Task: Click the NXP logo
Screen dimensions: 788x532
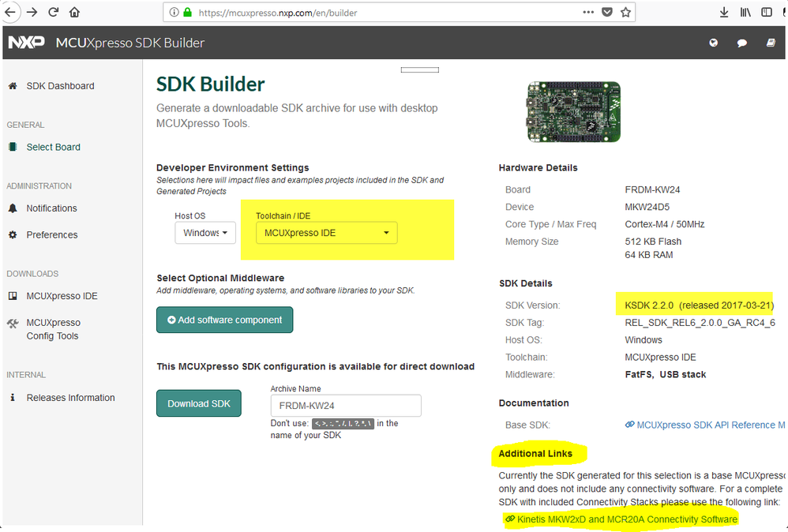Action: click(27, 43)
